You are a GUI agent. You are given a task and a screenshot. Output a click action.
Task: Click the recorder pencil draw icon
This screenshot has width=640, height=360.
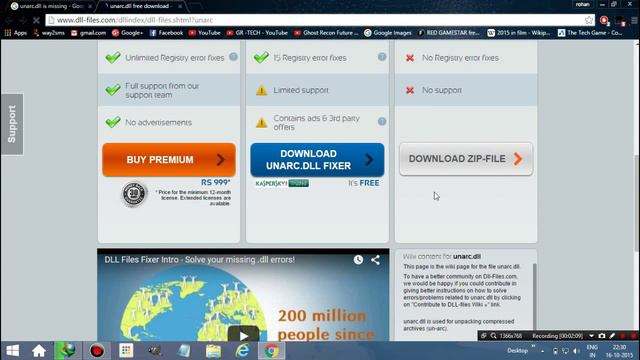coord(612,336)
